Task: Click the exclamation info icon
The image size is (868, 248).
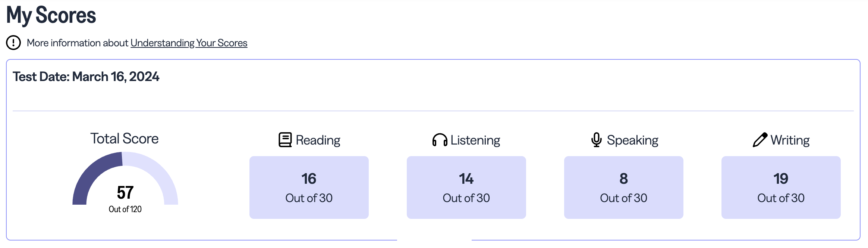Action: pos(13,43)
